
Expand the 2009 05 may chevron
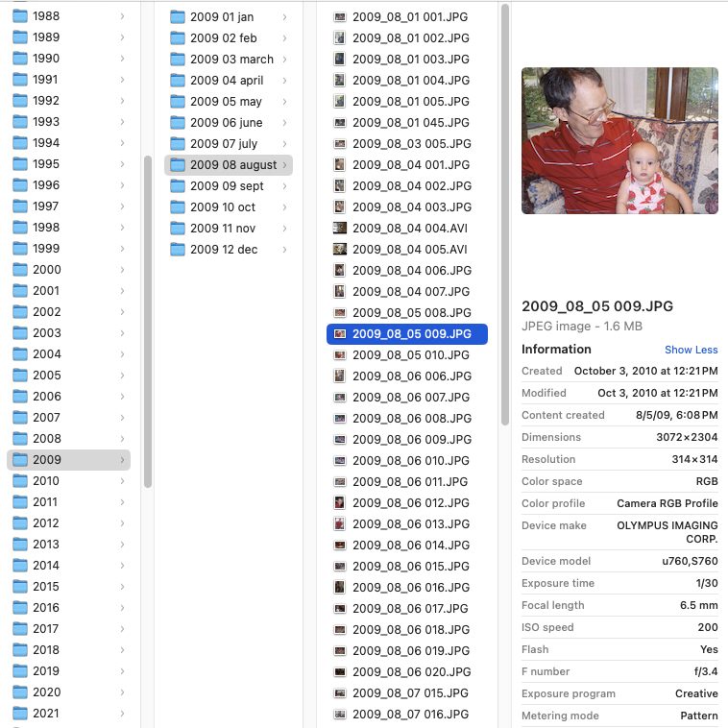(x=284, y=102)
